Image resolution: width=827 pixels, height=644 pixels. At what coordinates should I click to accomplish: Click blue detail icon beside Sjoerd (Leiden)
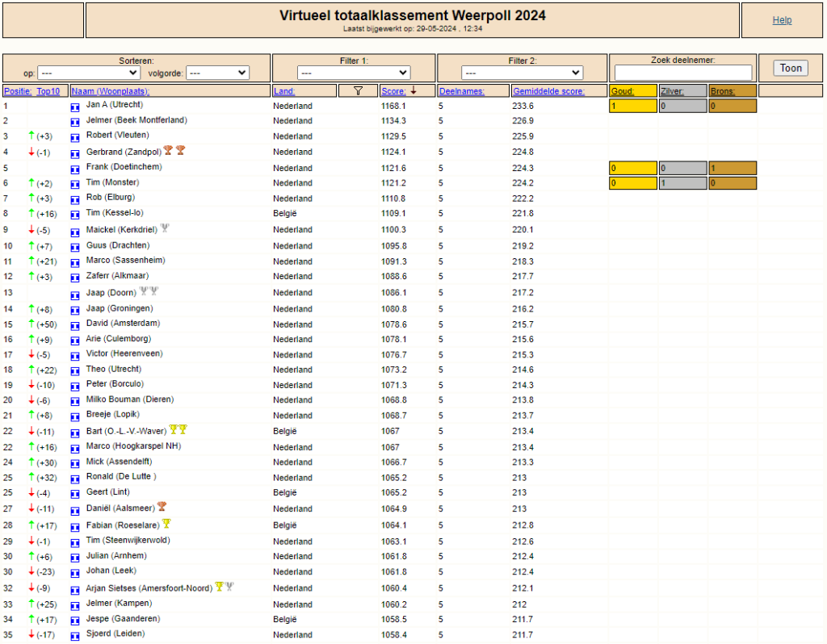tap(75, 636)
